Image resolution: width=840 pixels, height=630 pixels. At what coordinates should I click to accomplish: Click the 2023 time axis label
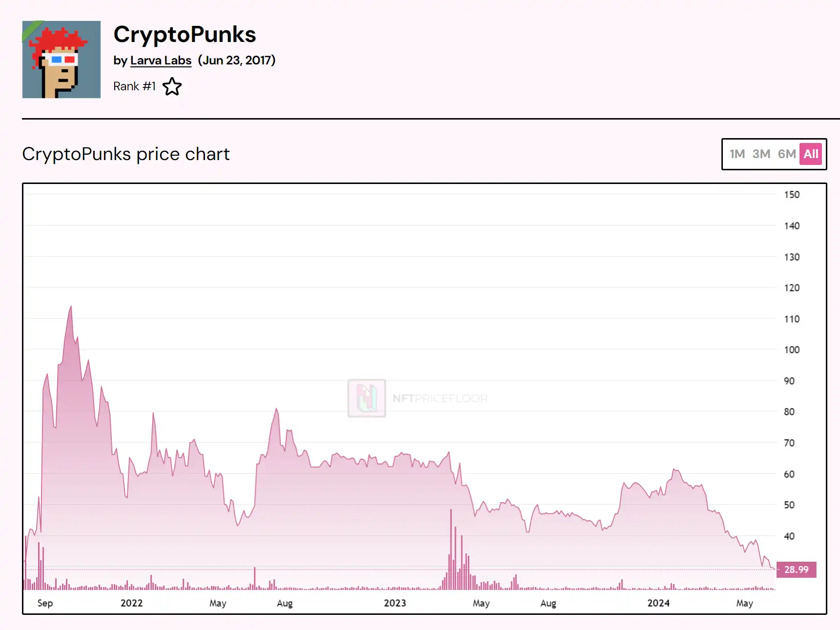(395, 603)
